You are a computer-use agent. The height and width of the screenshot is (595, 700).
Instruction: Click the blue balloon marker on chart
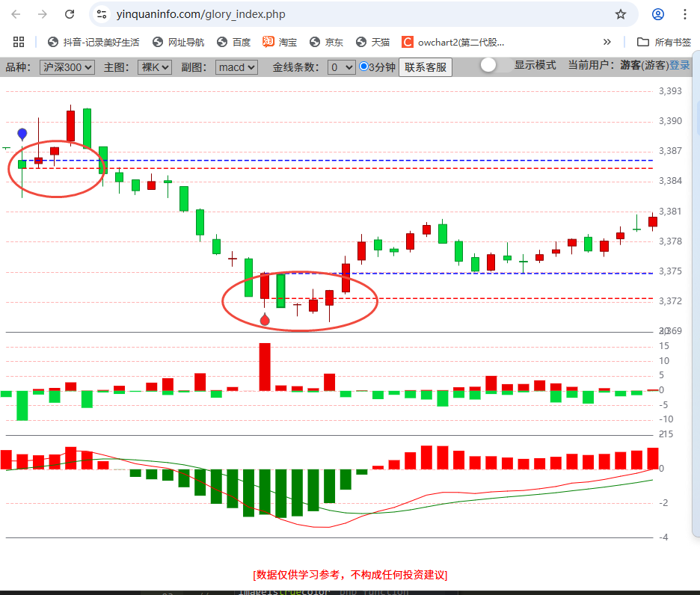22,134
